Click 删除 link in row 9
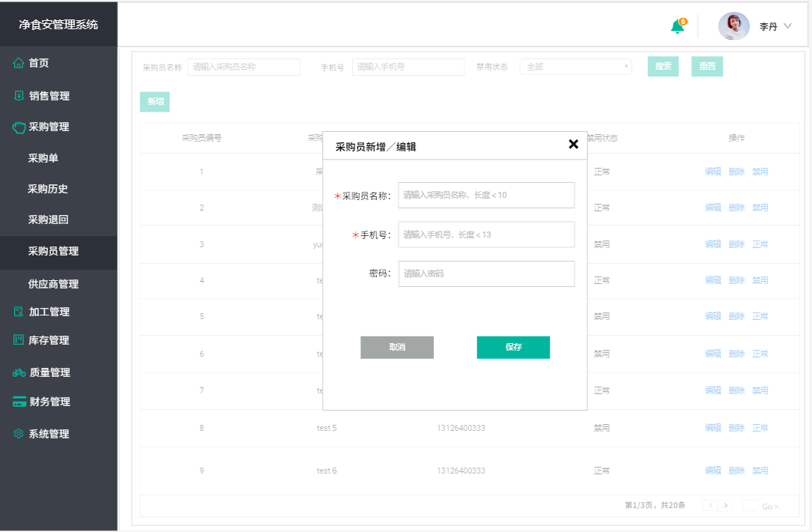 point(736,471)
